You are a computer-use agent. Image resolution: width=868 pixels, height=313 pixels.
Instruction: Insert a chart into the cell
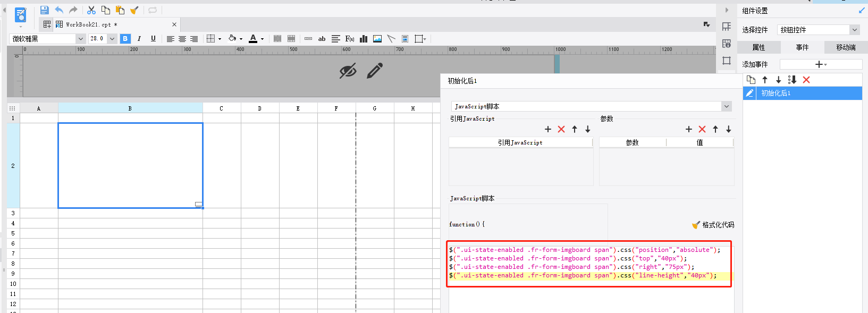coord(364,39)
